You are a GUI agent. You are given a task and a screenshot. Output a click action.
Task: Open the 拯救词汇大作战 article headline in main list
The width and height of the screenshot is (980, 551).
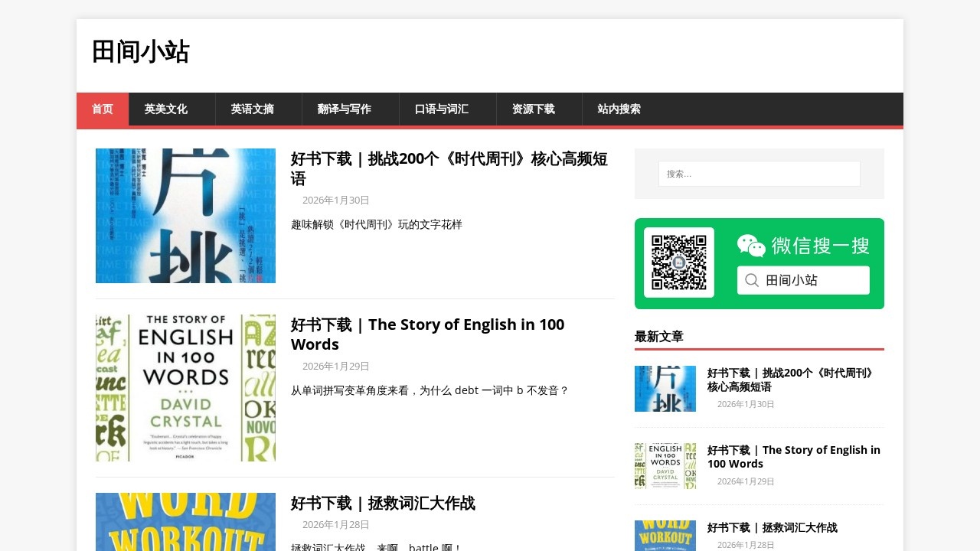[383, 503]
